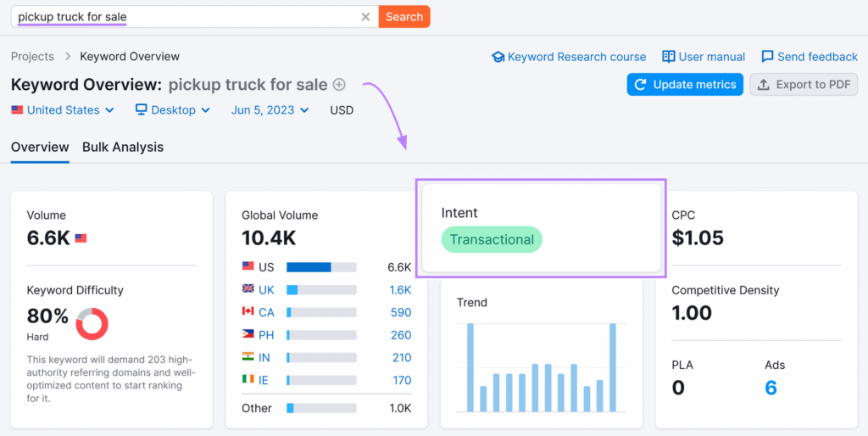Clear the search field with the X icon
This screenshot has height=436, width=868.
tap(365, 17)
